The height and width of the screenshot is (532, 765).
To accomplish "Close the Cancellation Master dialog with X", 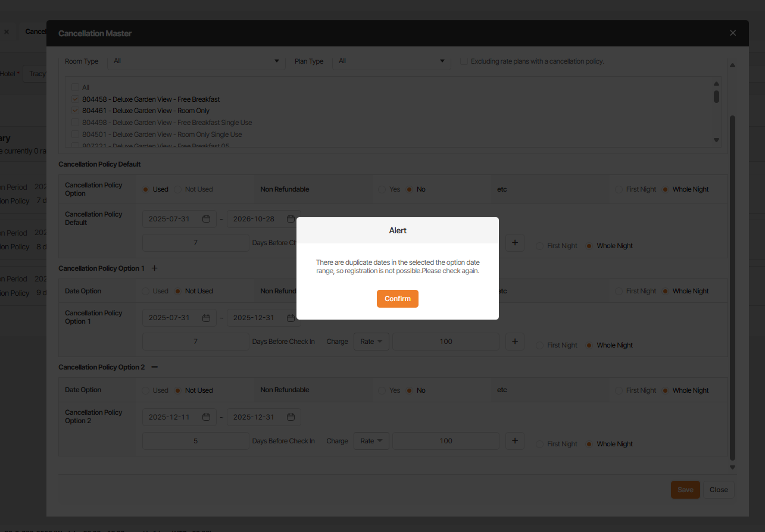I will 733,33.
